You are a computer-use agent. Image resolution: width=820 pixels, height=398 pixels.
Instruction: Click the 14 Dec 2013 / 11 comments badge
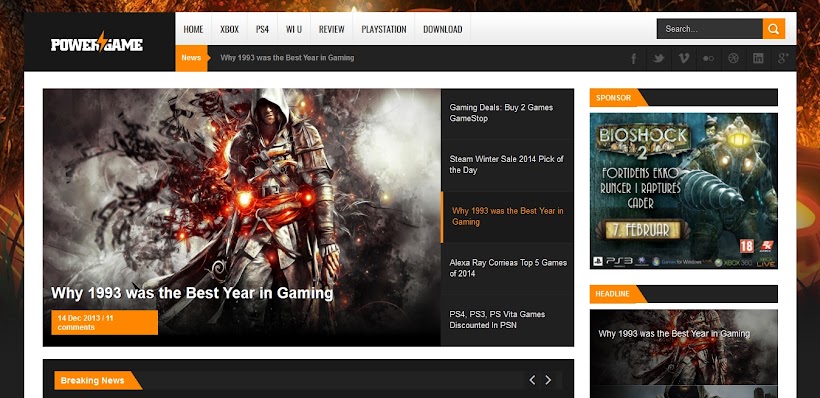point(105,322)
